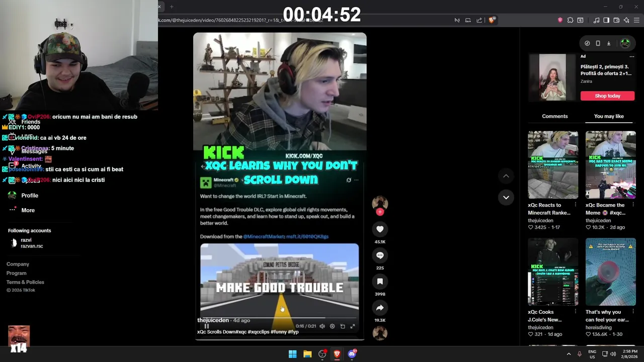The image size is (644, 362).
Task: Click the TikTok get app phone icon
Action: click(598, 43)
